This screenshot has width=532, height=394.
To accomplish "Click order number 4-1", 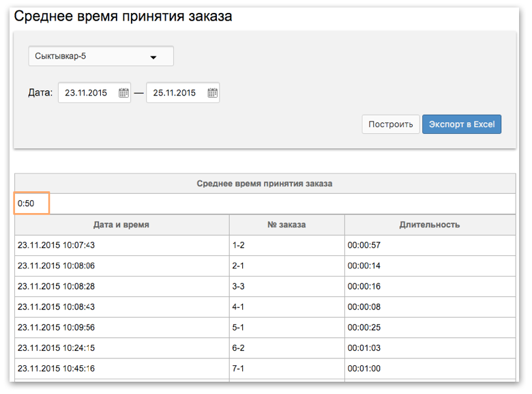I will (238, 307).
